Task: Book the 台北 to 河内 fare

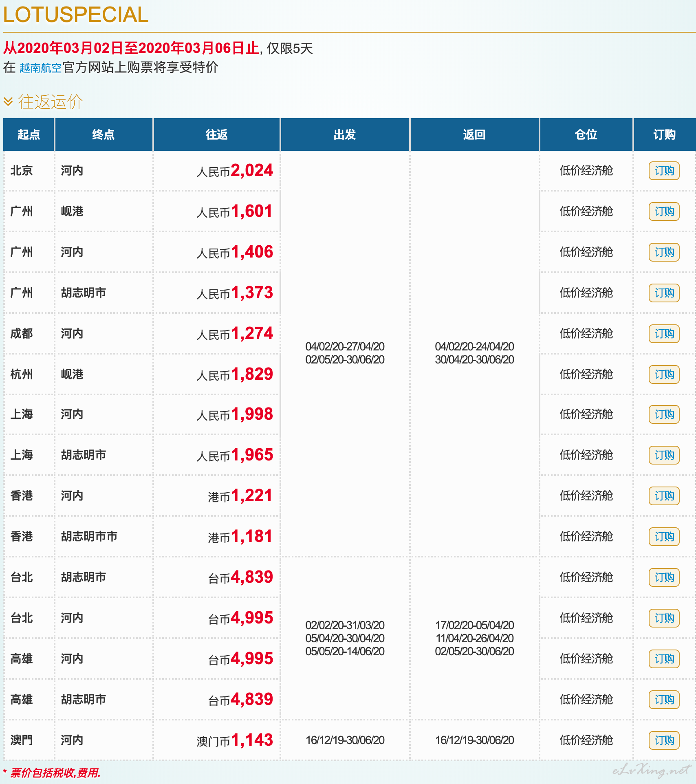Action: click(664, 618)
